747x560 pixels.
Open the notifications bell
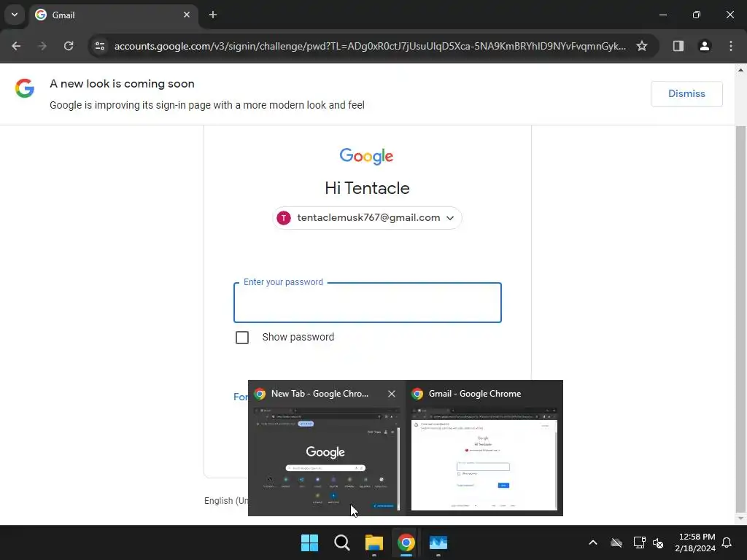pos(727,542)
